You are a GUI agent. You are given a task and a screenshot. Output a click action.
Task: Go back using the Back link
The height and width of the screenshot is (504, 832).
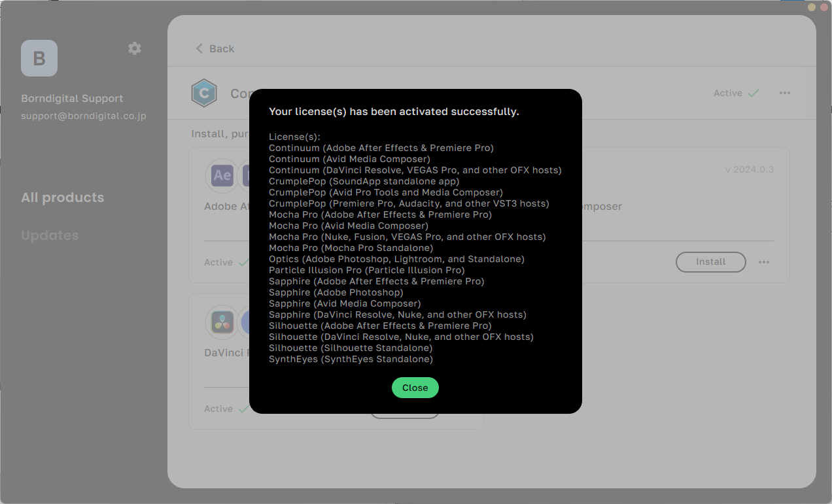(215, 49)
